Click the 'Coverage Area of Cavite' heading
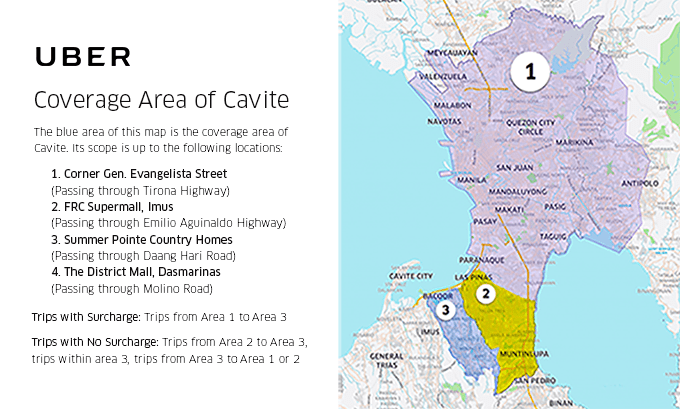The height and width of the screenshot is (409, 680). click(x=161, y=100)
